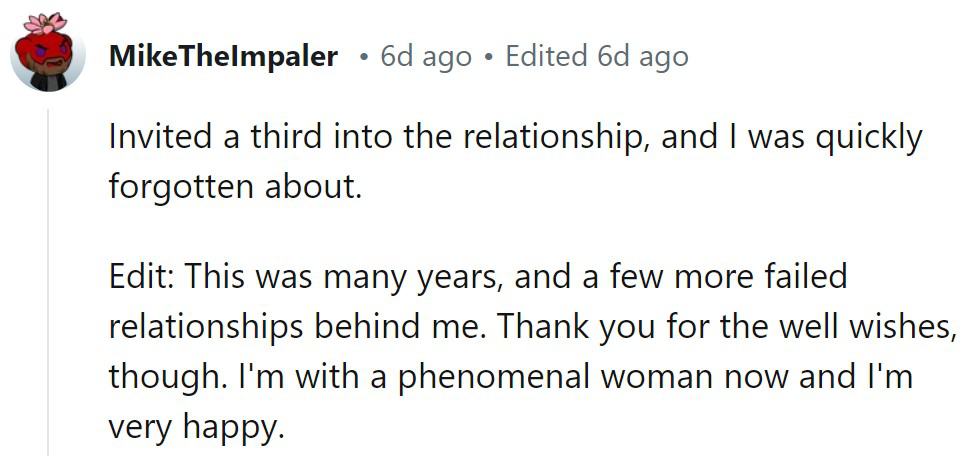Click the "6d ago" comment timestamp
972x456 pixels.
426,57
